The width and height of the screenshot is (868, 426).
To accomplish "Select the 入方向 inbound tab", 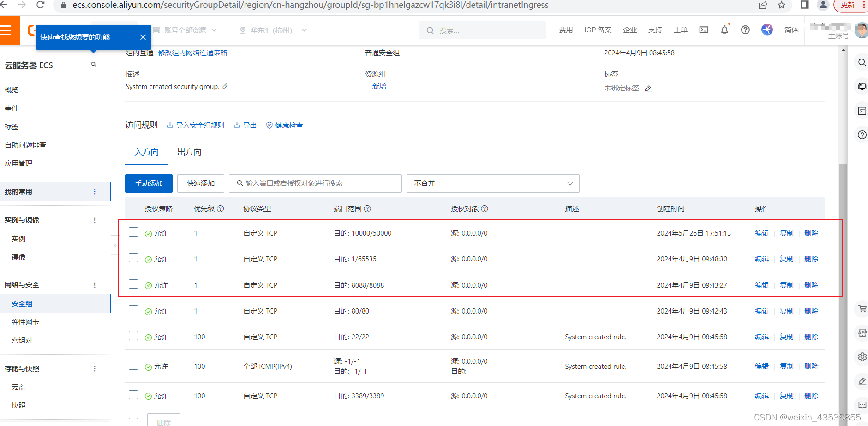I will [x=147, y=152].
